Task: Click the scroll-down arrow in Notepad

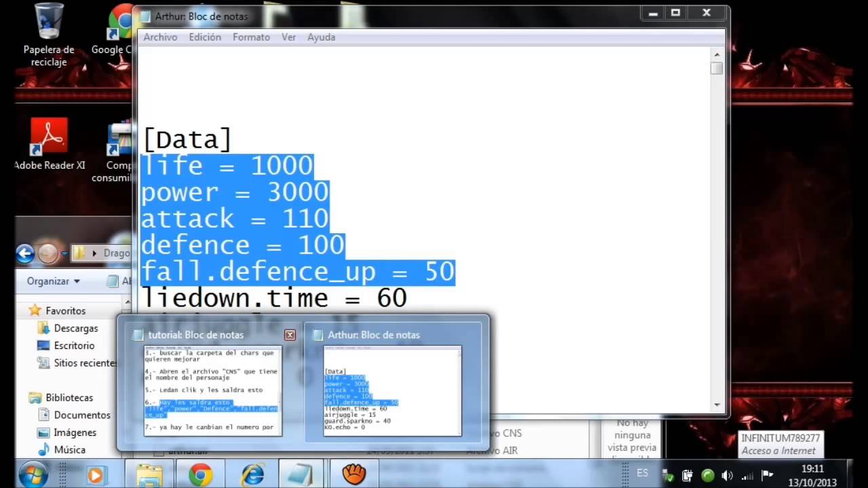Action: pos(717,405)
